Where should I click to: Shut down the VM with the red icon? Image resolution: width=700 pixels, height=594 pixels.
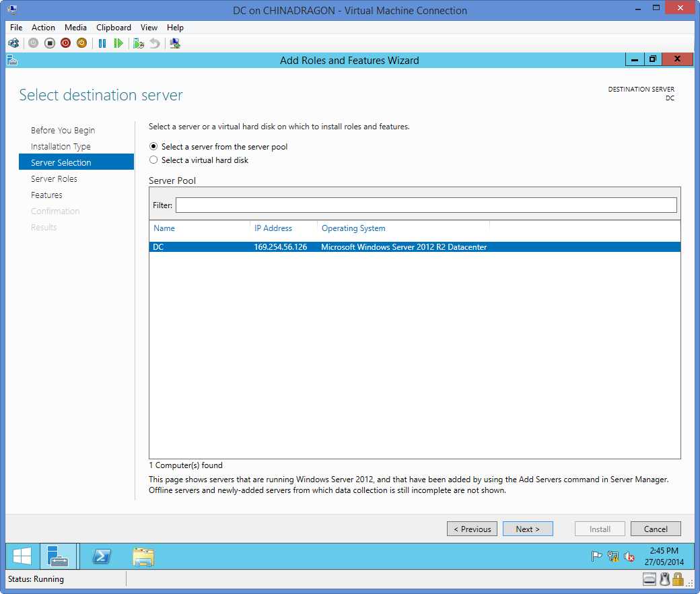pos(66,43)
